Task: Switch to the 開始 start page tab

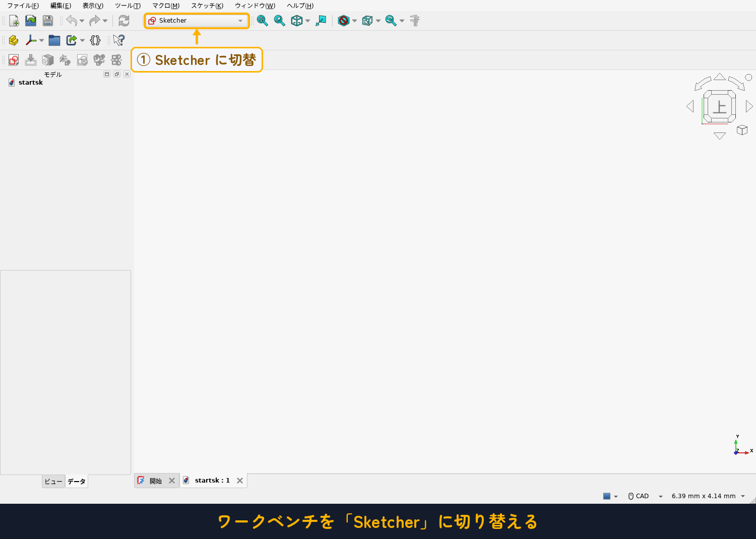Action: coord(156,481)
